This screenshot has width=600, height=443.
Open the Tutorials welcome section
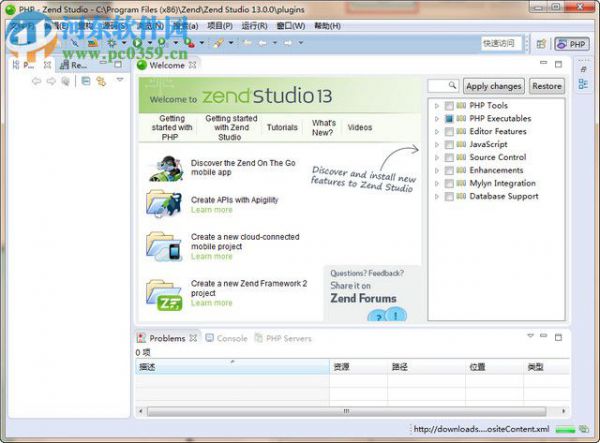[x=282, y=127]
